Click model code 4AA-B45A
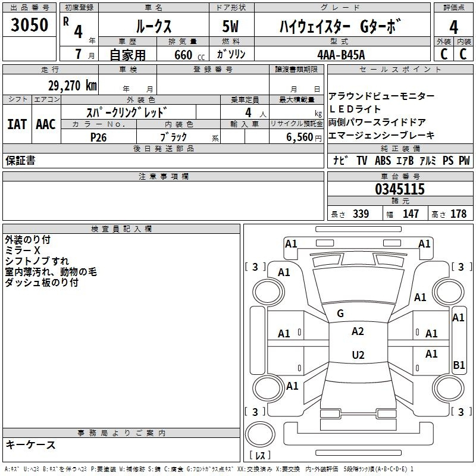The height and width of the screenshot is (476, 476). [341, 55]
